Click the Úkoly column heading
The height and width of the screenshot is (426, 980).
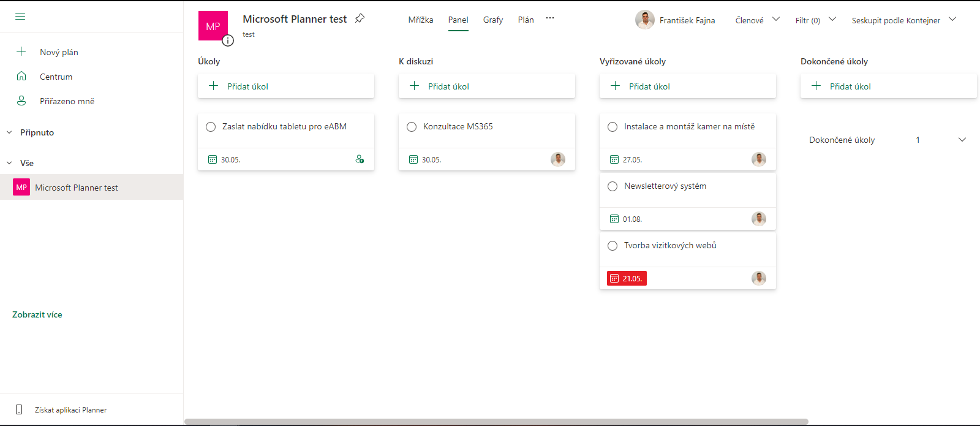(x=209, y=61)
